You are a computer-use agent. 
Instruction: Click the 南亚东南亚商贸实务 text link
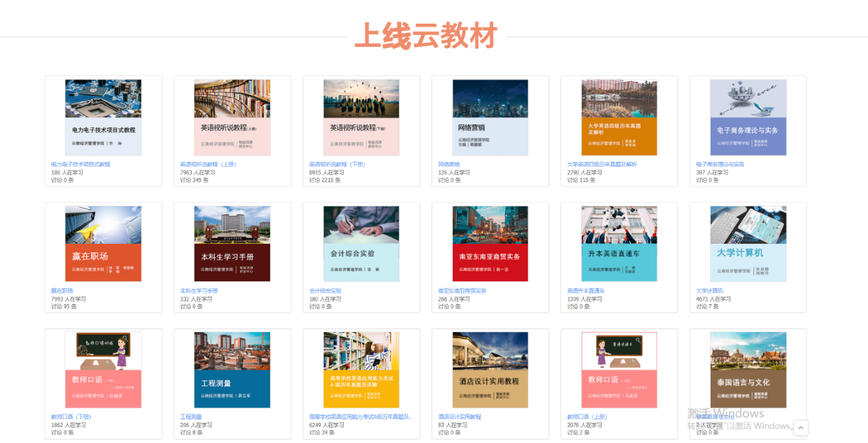coord(462,291)
